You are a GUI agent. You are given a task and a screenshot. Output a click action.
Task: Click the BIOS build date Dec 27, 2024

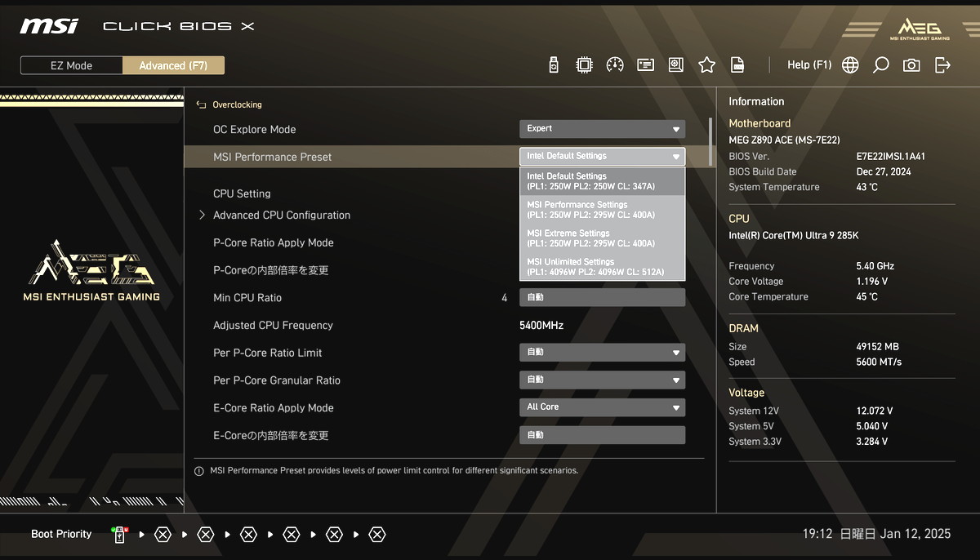tap(884, 171)
